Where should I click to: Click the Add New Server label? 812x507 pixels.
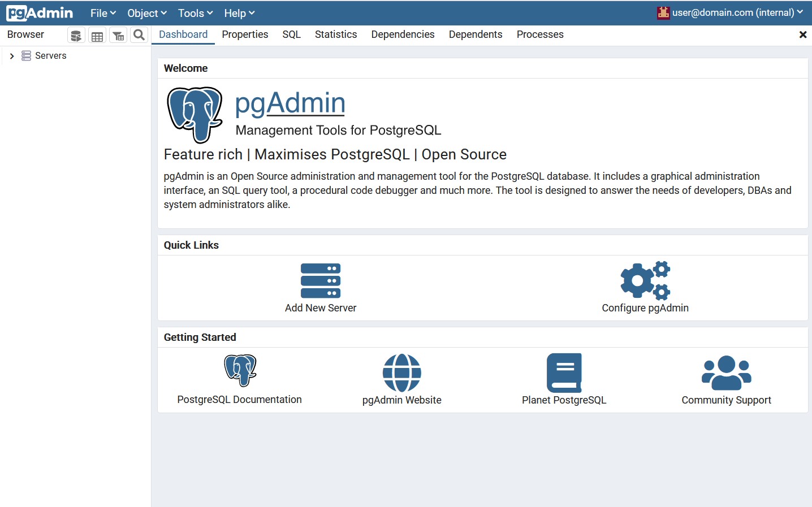[321, 308]
